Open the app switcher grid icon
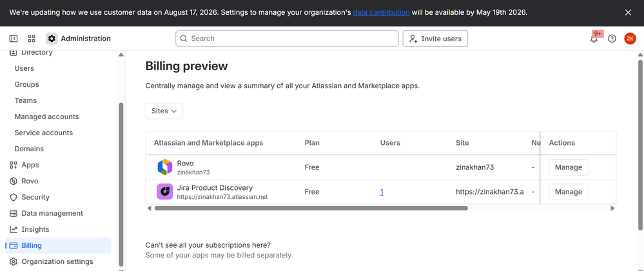This screenshot has height=271, width=644. click(32, 39)
